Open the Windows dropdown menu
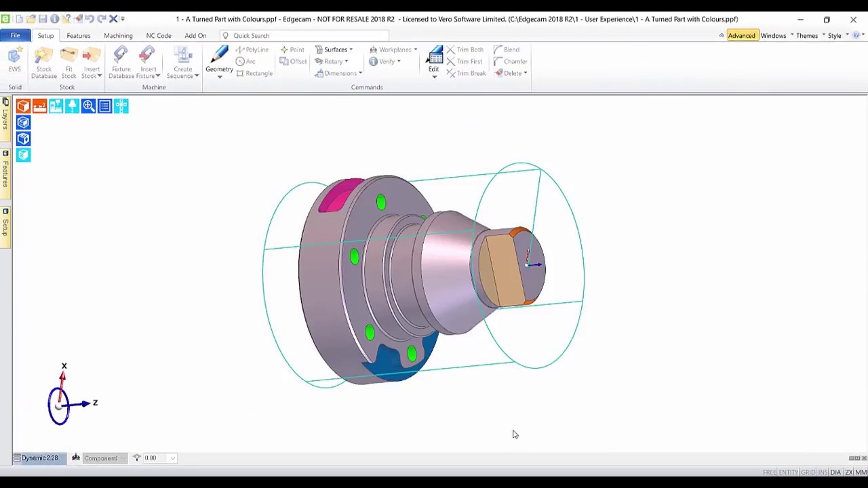Viewport: 868px width, 488px height. point(776,35)
